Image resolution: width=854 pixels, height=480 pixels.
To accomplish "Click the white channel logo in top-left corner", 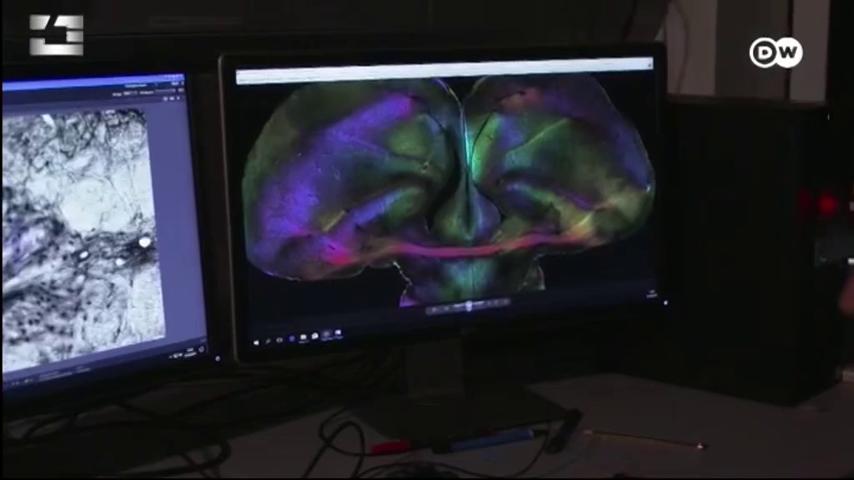I will 55,34.
